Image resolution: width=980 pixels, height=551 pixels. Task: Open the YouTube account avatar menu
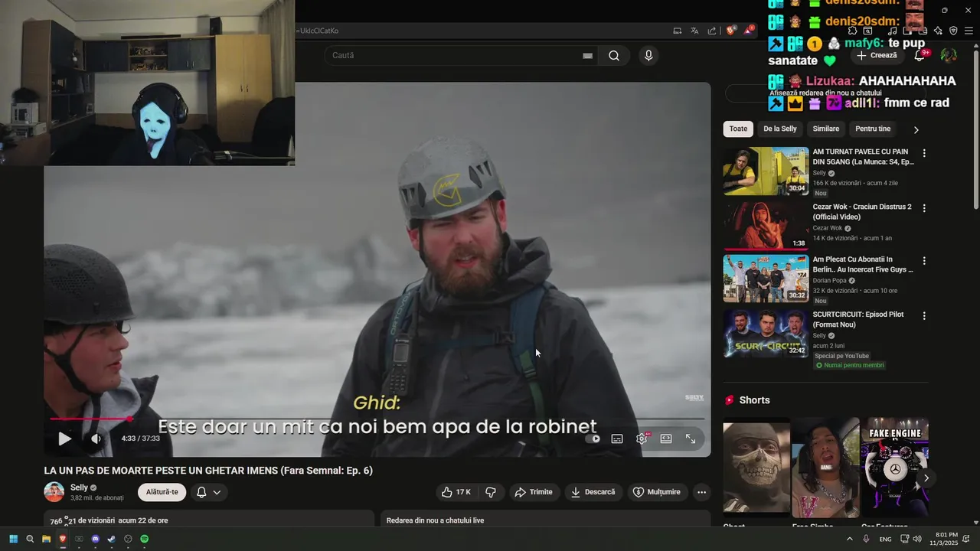pyautogui.click(x=949, y=55)
